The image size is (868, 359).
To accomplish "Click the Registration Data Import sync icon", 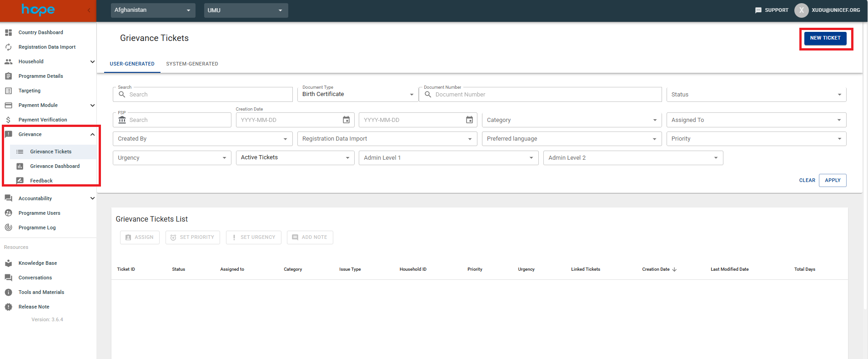I will [x=8, y=47].
